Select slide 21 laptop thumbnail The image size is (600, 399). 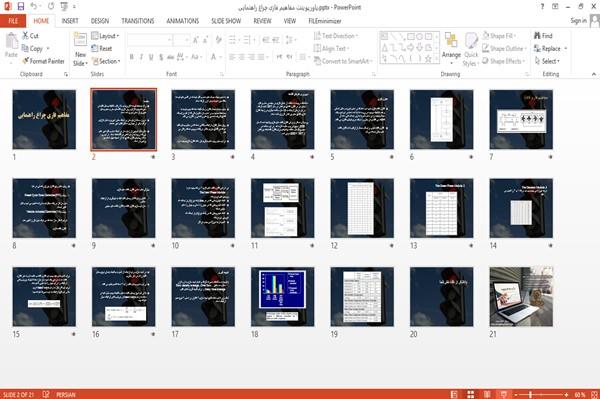(x=521, y=296)
